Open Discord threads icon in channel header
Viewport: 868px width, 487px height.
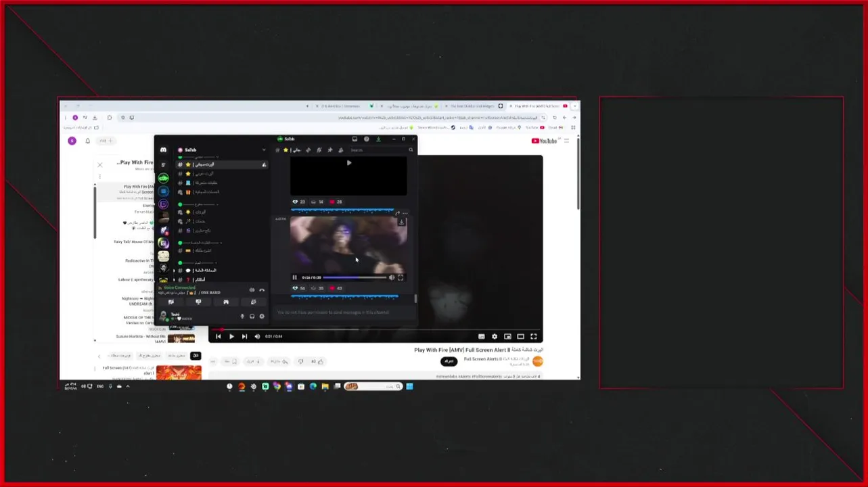tap(308, 150)
